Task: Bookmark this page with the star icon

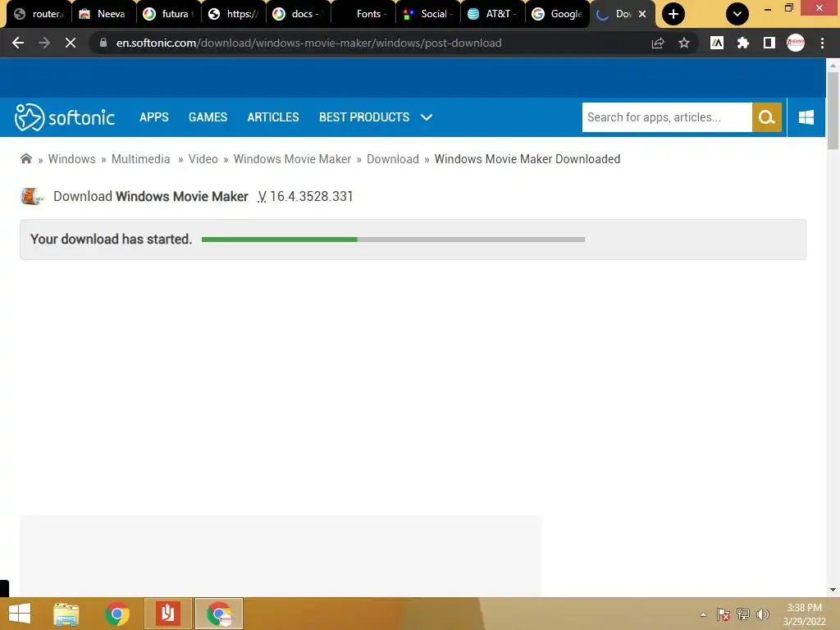Action: pyautogui.click(x=684, y=43)
